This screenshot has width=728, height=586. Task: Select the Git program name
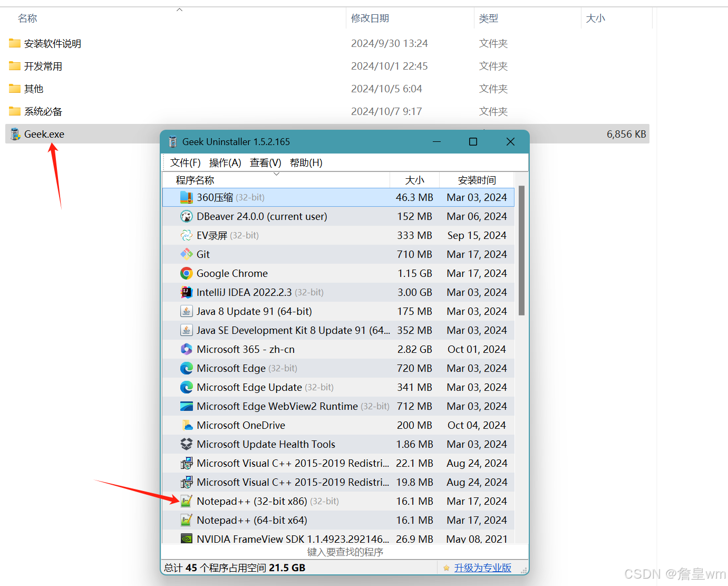(203, 254)
